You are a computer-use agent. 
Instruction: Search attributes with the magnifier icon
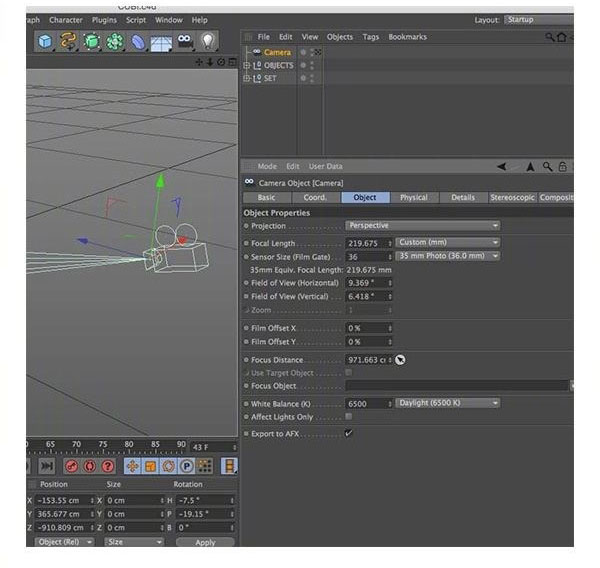click(x=548, y=166)
